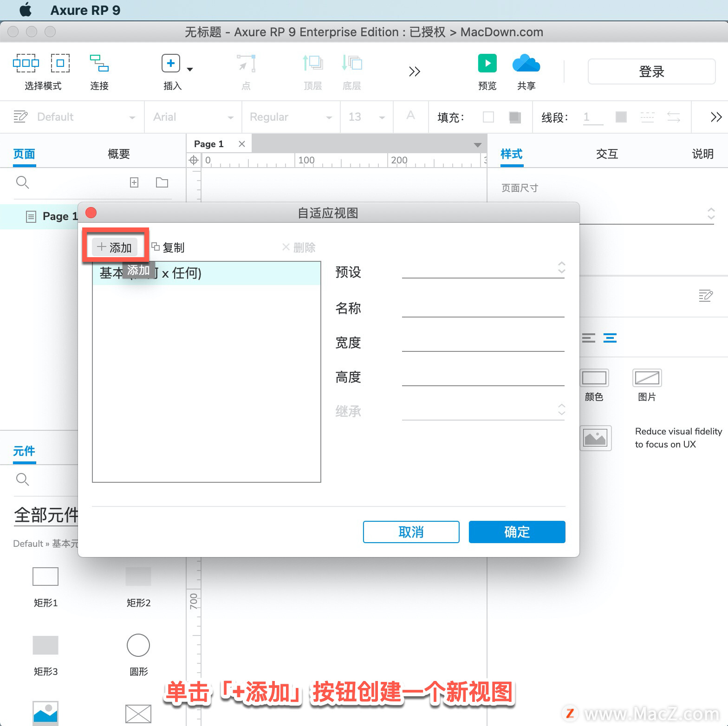Viewport: 728px width, 726px height.
Task: Activate the Connect (连接) tool
Action: click(x=99, y=63)
